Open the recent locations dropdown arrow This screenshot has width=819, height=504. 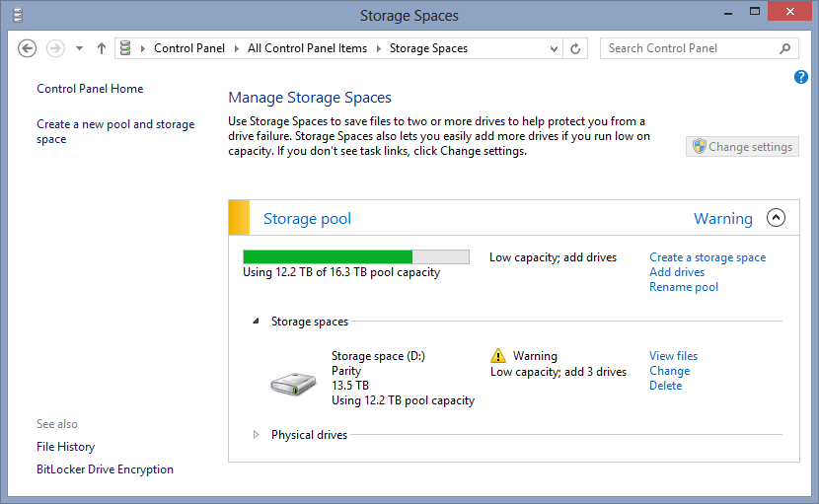(79, 48)
